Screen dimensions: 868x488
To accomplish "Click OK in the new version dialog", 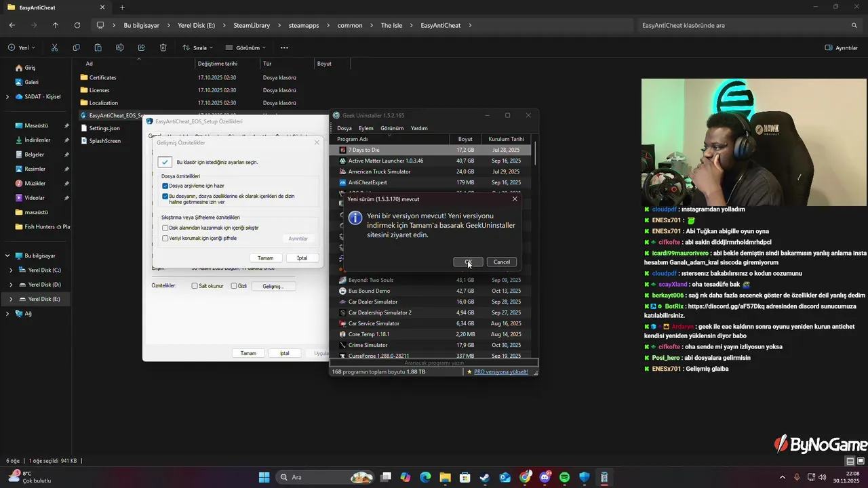I will (469, 262).
